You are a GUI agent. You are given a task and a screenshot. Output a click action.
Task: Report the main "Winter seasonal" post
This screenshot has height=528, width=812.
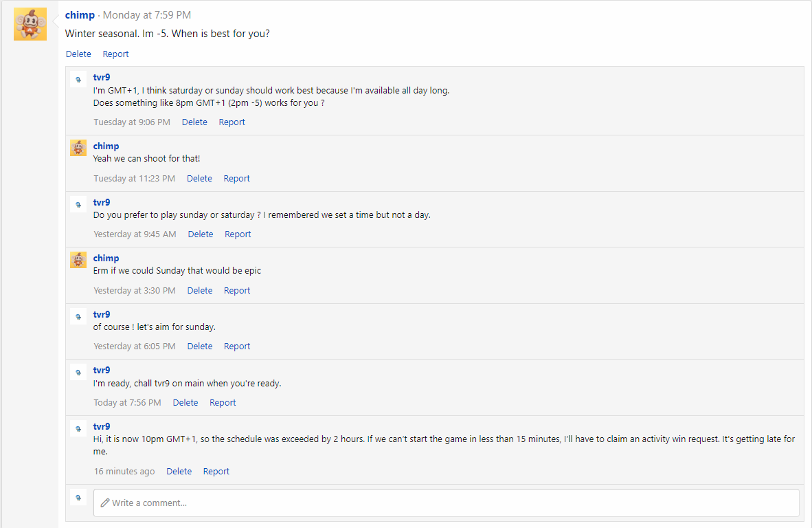(115, 54)
